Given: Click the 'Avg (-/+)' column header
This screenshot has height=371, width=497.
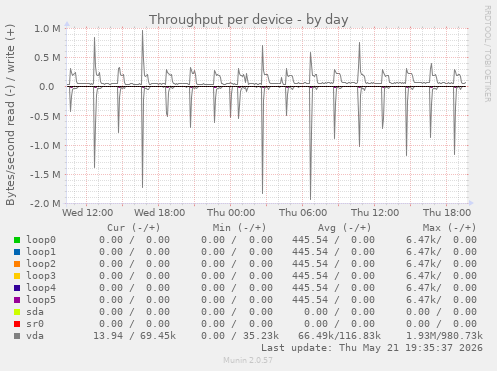Looking at the screenshot, I should [344, 228].
